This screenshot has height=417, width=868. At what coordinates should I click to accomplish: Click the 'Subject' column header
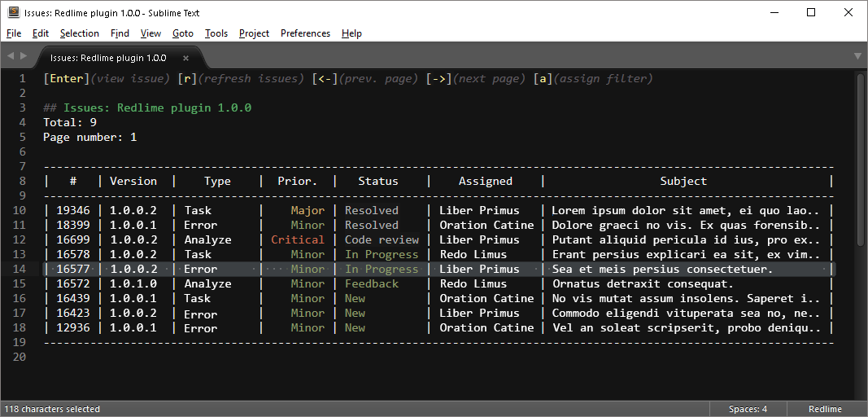tap(683, 181)
